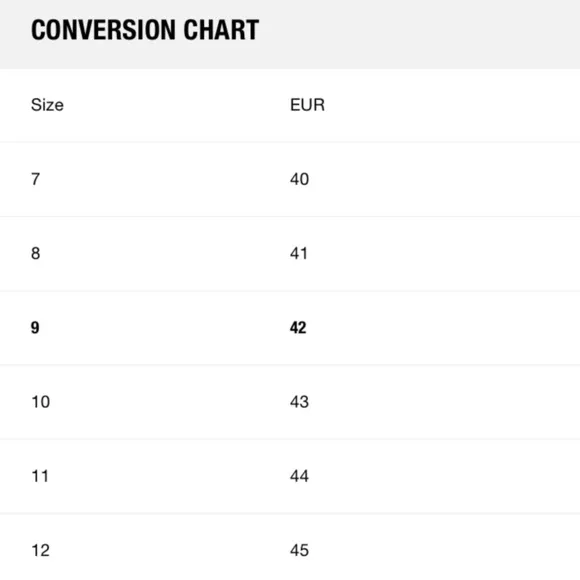Click the word CONVERSION in the title
The image size is (580, 580).
[103, 30]
